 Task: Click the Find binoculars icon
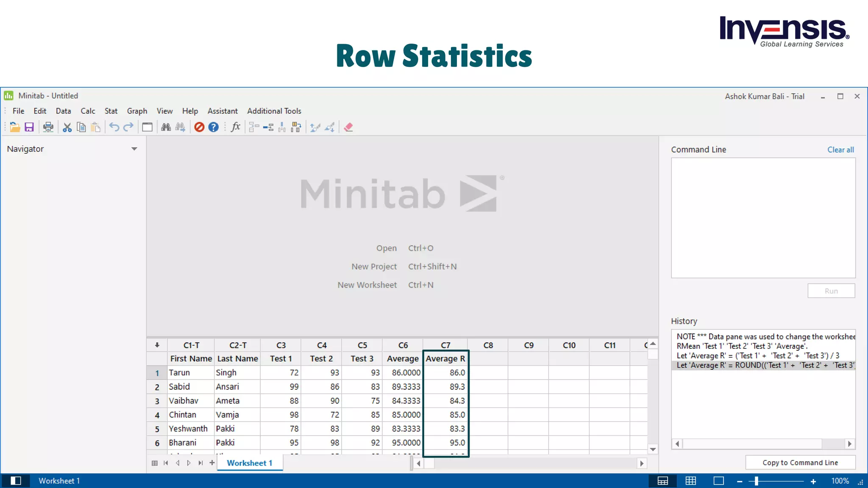[x=166, y=127]
